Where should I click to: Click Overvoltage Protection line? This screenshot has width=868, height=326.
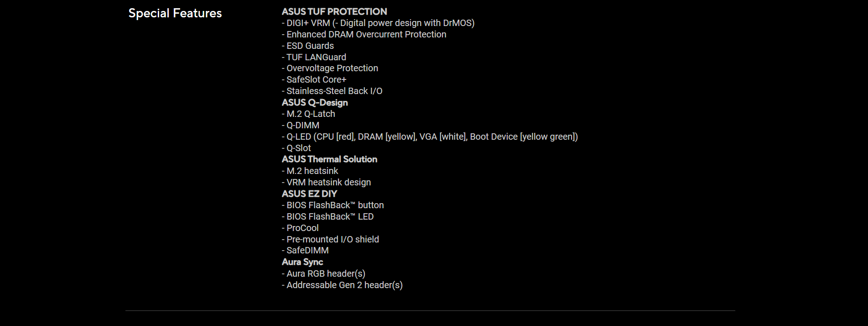point(330,68)
